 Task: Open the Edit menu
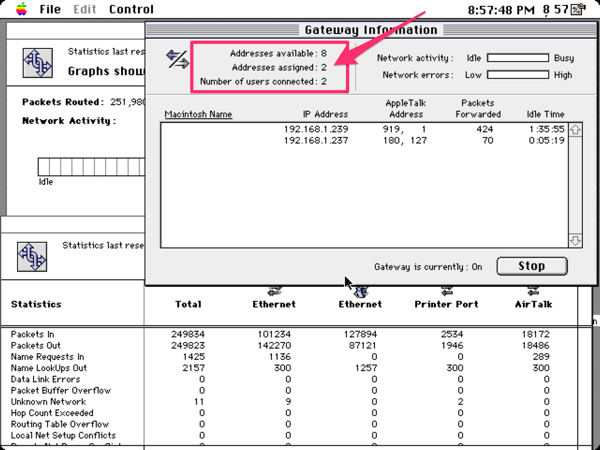coord(85,9)
